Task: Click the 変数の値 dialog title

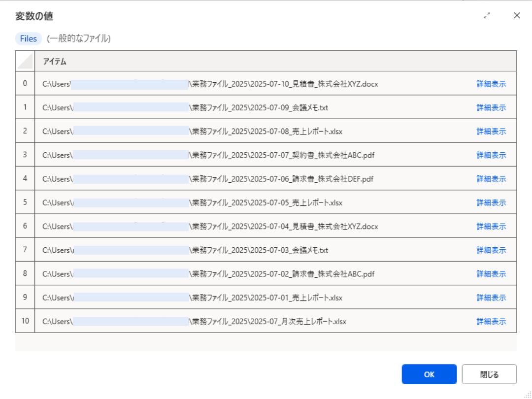Action: click(x=34, y=16)
